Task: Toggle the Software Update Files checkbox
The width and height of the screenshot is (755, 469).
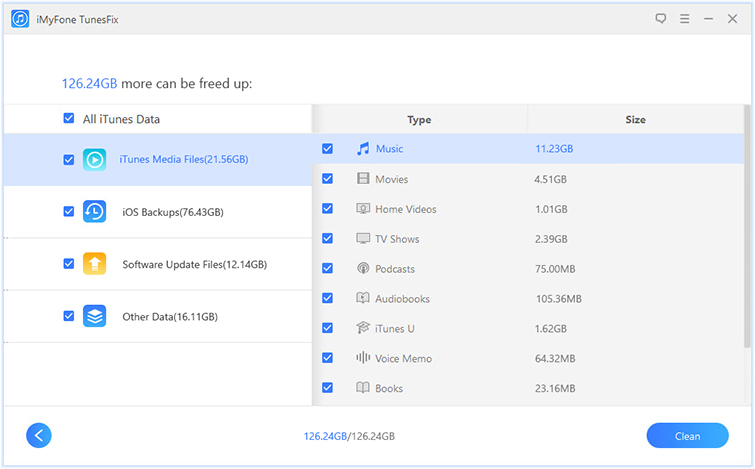Action: point(69,264)
